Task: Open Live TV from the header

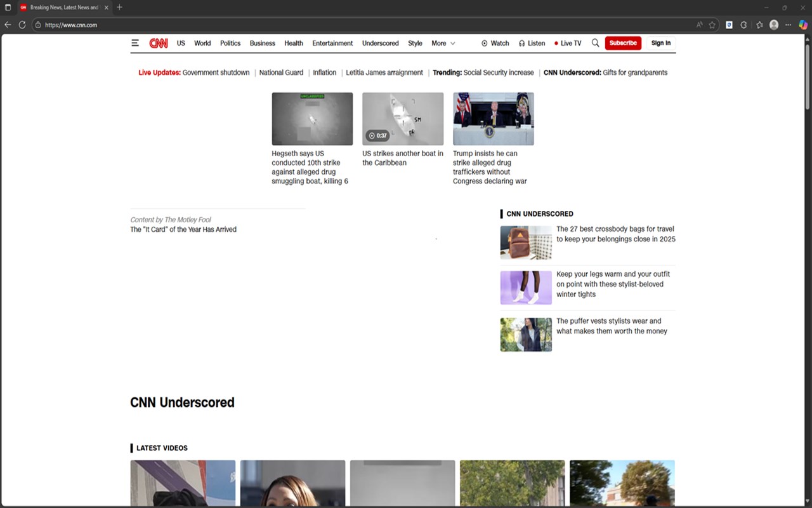Action: pyautogui.click(x=568, y=43)
